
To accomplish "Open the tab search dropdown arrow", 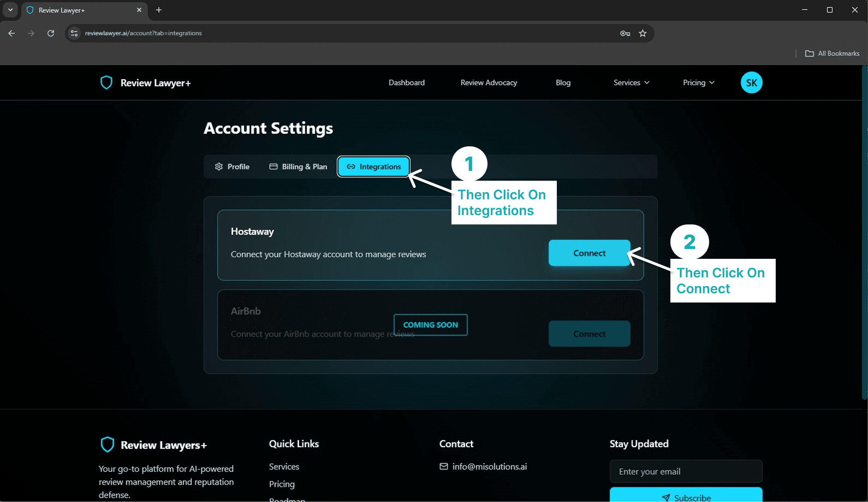I will point(10,10).
